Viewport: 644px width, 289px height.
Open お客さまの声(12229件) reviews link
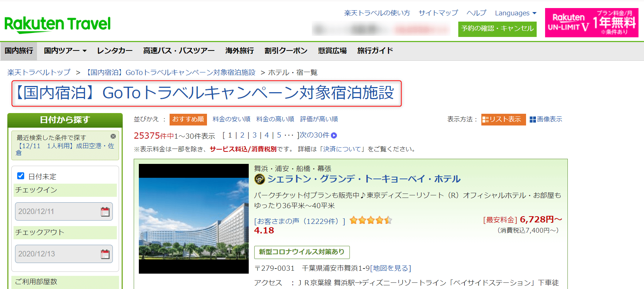tap(300, 221)
